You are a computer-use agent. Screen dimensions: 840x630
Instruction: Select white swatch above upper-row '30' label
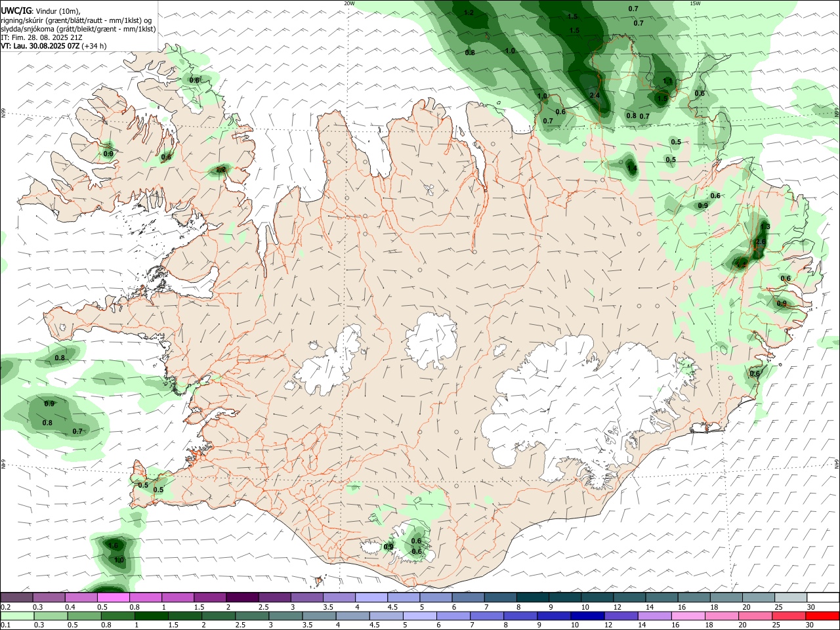tap(823, 597)
